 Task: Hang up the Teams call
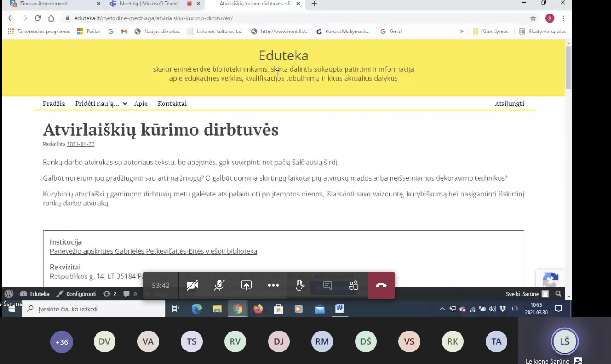381,285
